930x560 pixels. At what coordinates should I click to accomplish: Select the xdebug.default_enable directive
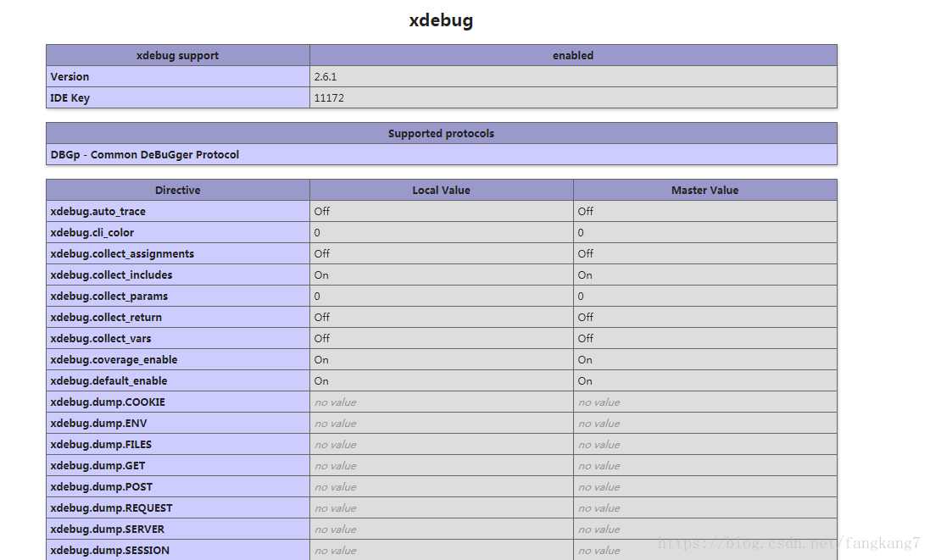point(178,381)
